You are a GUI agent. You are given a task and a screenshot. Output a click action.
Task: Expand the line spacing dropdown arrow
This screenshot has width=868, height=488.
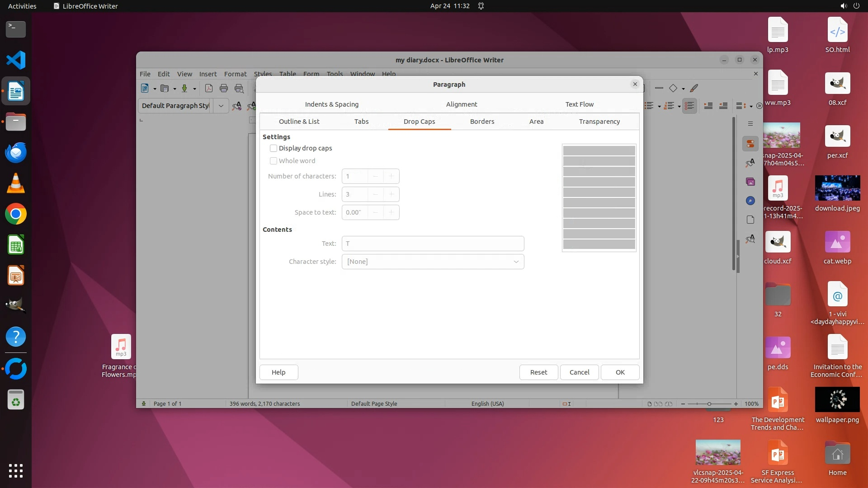751,106
